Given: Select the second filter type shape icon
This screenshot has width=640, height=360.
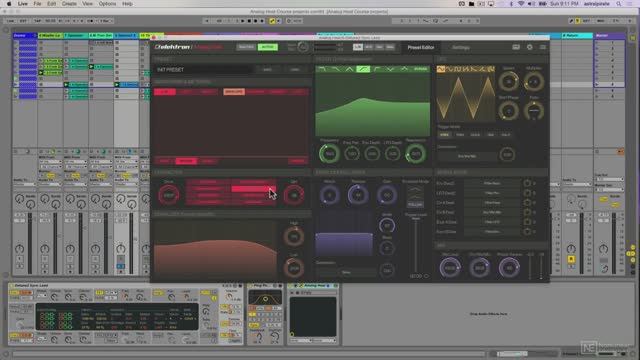Looking at the screenshot, I should 336,69.
